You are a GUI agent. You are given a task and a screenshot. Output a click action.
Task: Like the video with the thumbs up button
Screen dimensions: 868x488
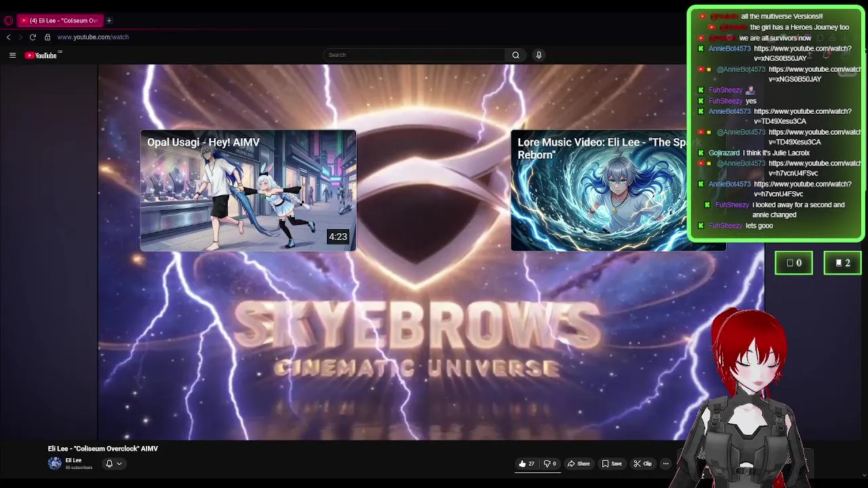coord(526,464)
